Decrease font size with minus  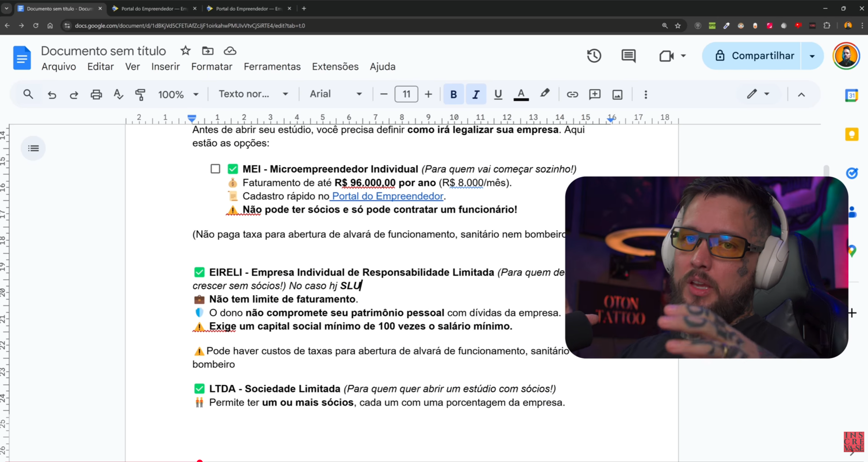pos(384,94)
